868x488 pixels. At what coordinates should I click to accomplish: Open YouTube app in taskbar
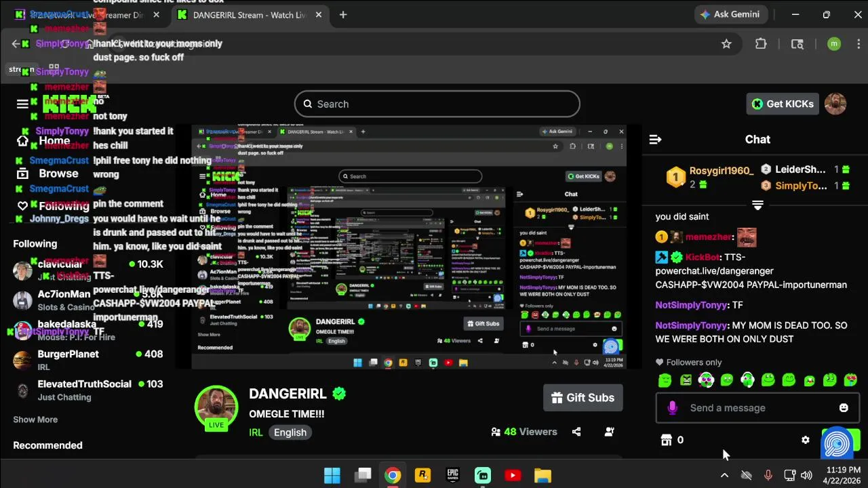coord(513,475)
